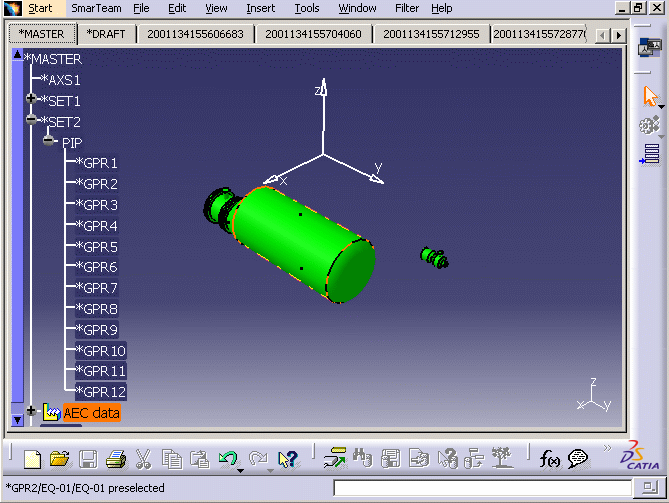
Task: Open the View menu
Action: click(x=216, y=8)
